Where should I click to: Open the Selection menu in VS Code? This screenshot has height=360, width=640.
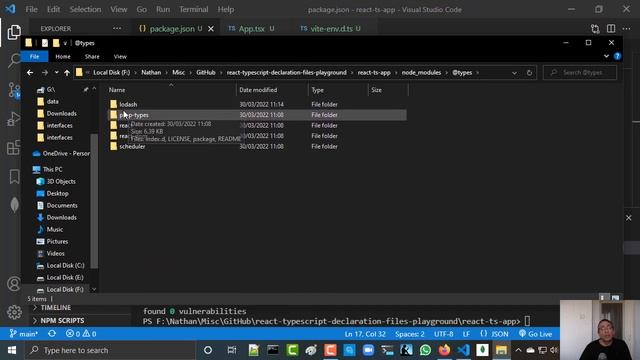(85, 9)
